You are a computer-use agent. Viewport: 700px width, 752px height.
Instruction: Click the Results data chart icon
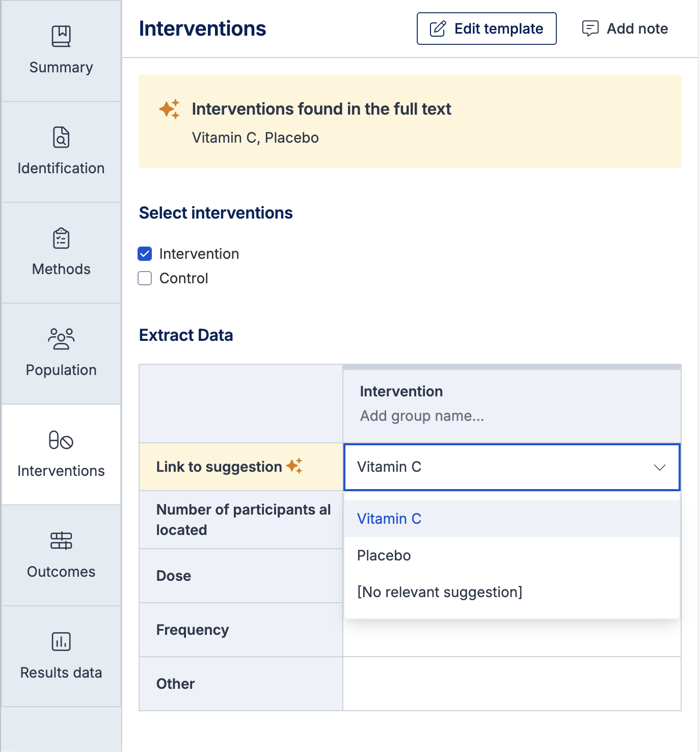61,642
